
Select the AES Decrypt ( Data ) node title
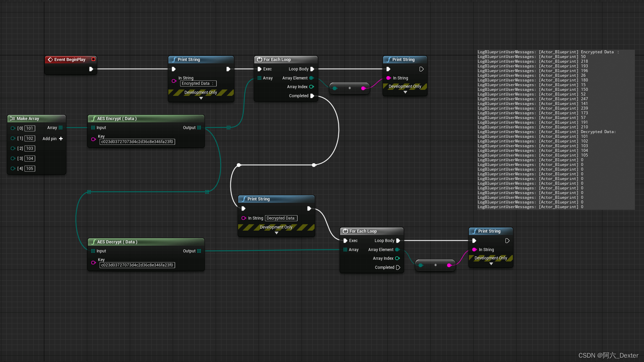[x=117, y=242]
